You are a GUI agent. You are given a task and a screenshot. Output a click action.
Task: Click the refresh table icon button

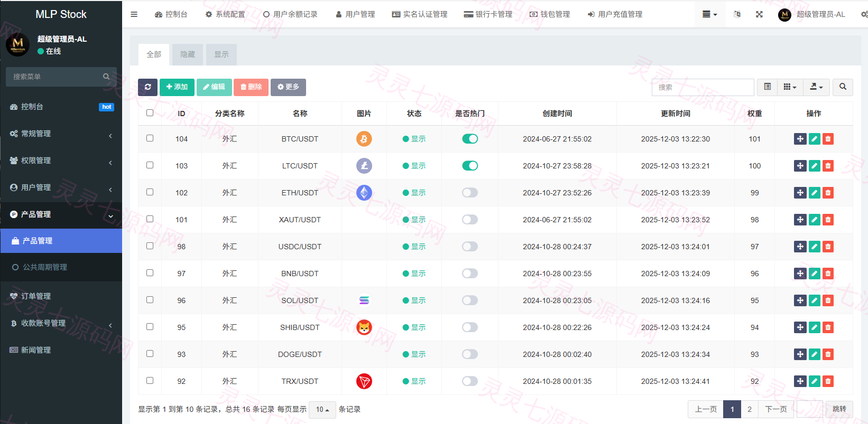point(148,87)
